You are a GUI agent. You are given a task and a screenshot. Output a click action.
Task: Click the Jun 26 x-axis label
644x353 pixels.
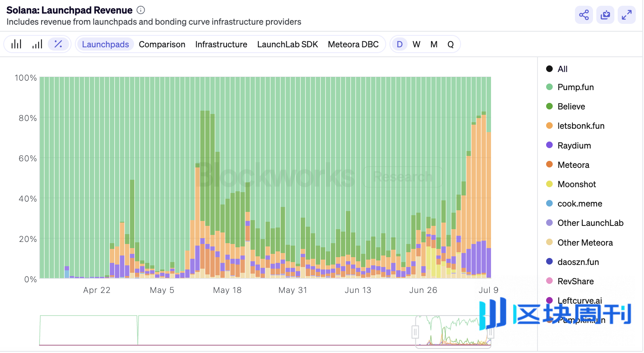pyautogui.click(x=423, y=290)
